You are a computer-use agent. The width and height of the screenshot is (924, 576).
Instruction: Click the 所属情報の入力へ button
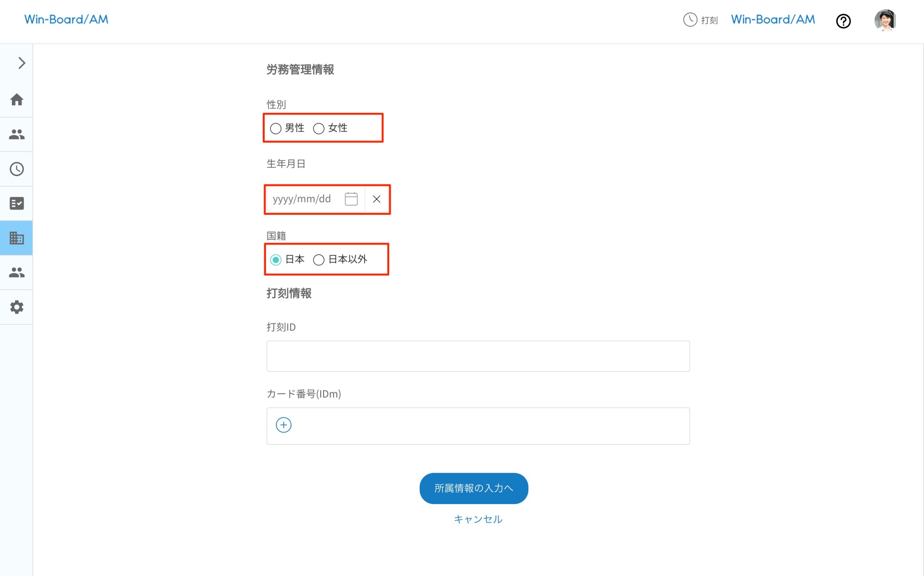pyautogui.click(x=474, y=488)
